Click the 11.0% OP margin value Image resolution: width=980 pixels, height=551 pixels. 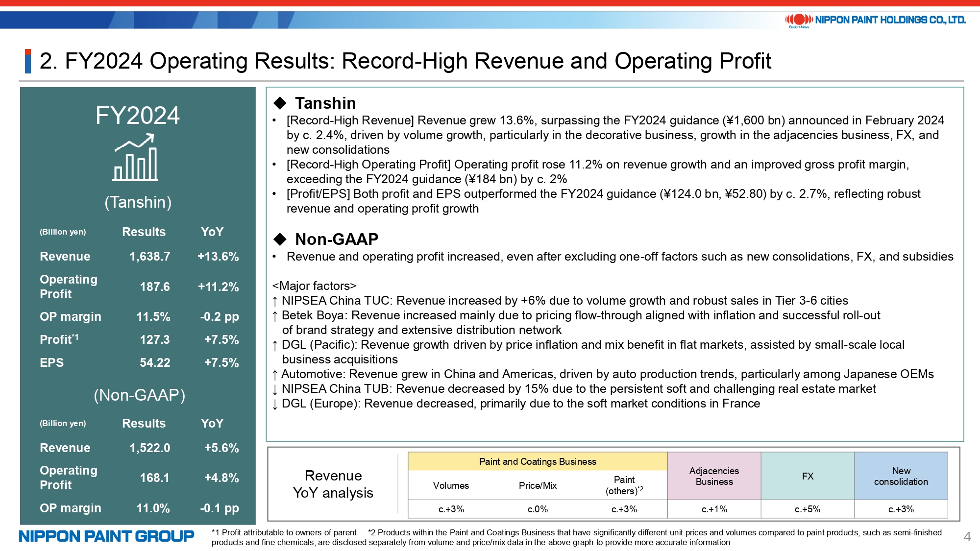153,508
